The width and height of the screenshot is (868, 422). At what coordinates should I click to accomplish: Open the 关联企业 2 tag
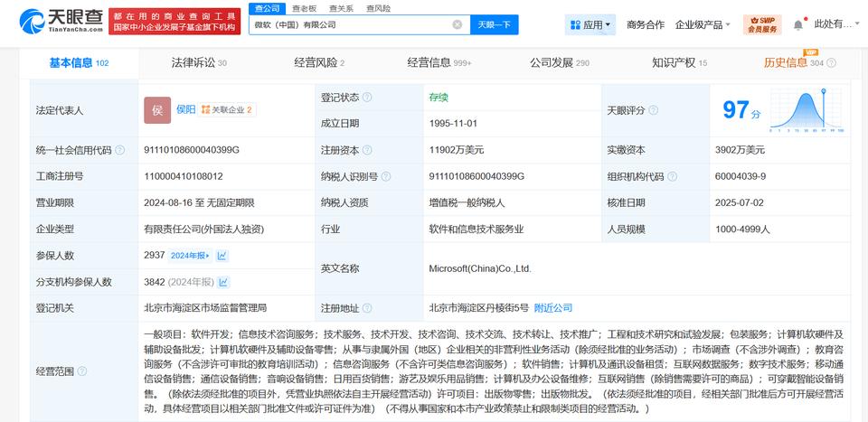click(226, 110)
